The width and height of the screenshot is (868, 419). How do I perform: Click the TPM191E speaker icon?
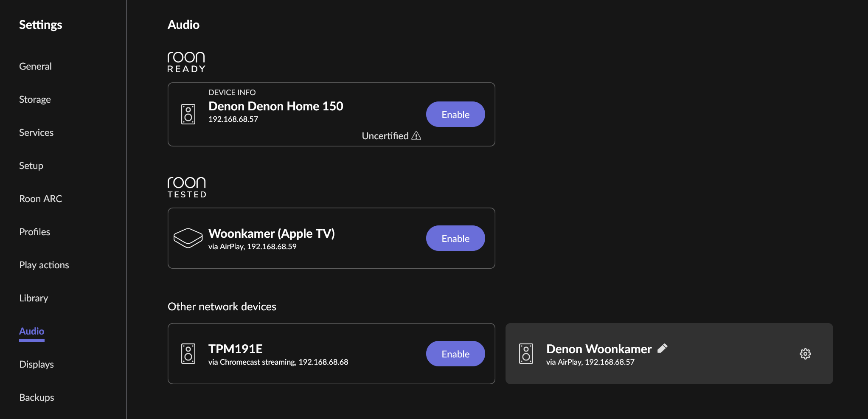pos(188,354)
